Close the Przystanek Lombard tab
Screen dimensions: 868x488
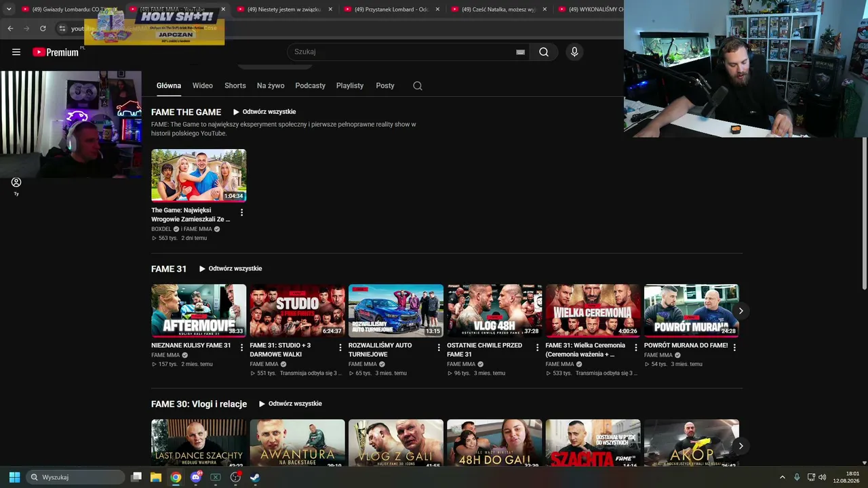click(437, 9)
